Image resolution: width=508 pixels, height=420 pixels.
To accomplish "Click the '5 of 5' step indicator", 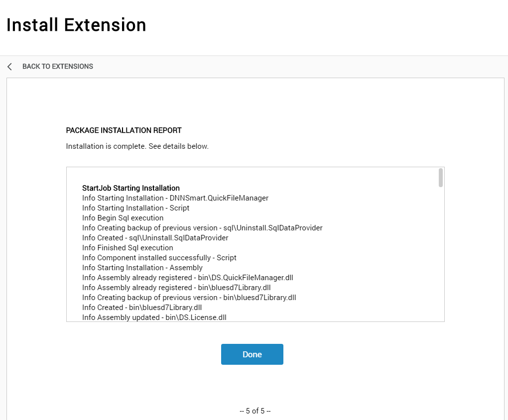I will coord(255,411).
